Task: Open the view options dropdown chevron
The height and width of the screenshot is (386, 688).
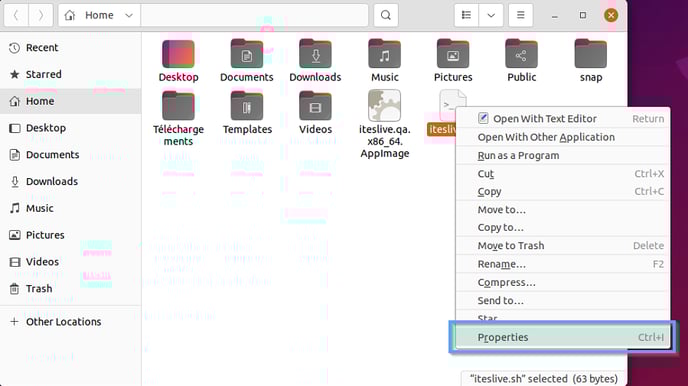Action: [x=491, y=15]
